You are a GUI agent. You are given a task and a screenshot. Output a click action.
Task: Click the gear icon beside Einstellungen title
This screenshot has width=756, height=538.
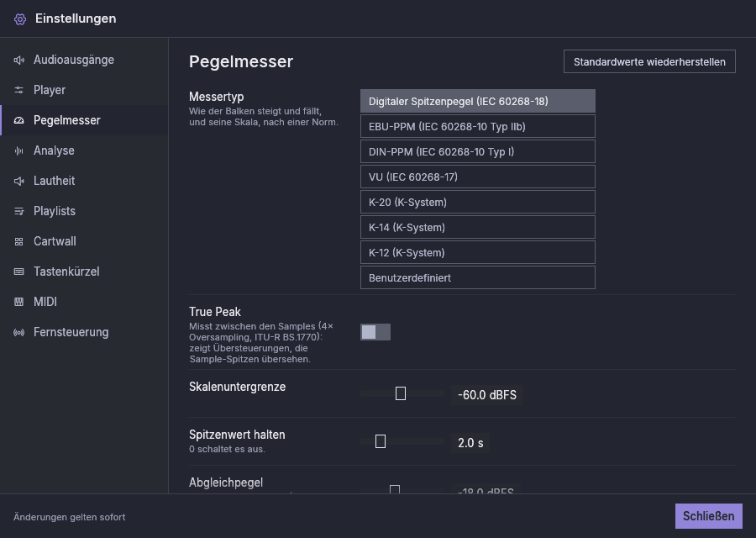click(x=20, y=19)
